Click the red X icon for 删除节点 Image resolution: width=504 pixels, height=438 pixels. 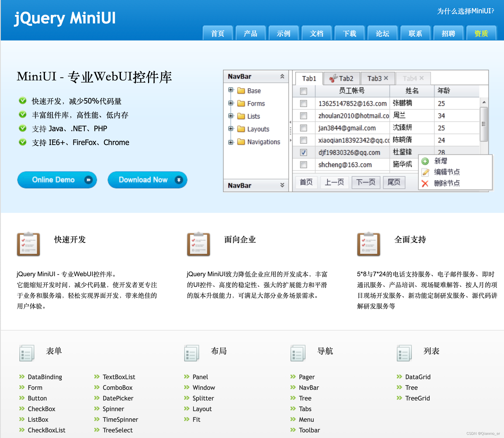pyautogui.click(x=425, y=183)
